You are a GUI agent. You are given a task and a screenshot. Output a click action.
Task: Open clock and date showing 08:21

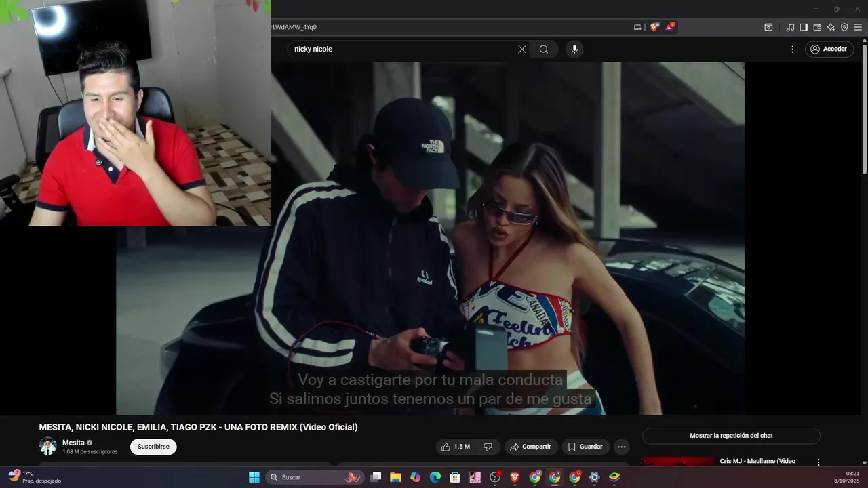click(847, 477)
